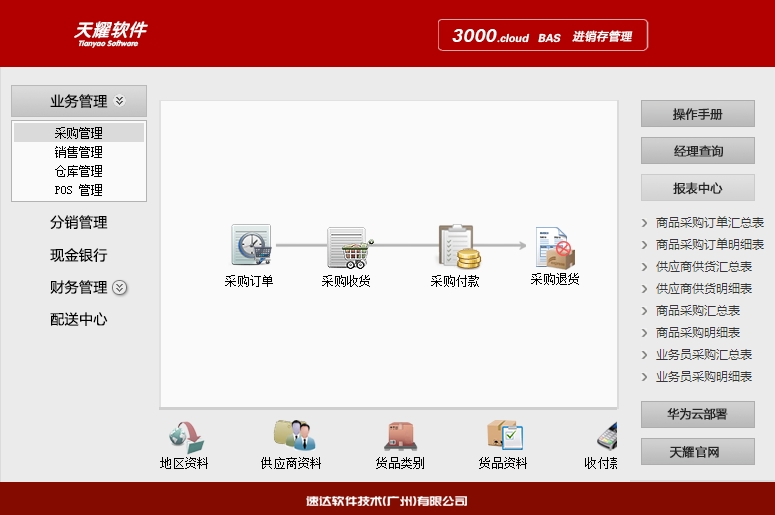
Task: Click the 采购退货 label
Action: click(x=555, y=279)
